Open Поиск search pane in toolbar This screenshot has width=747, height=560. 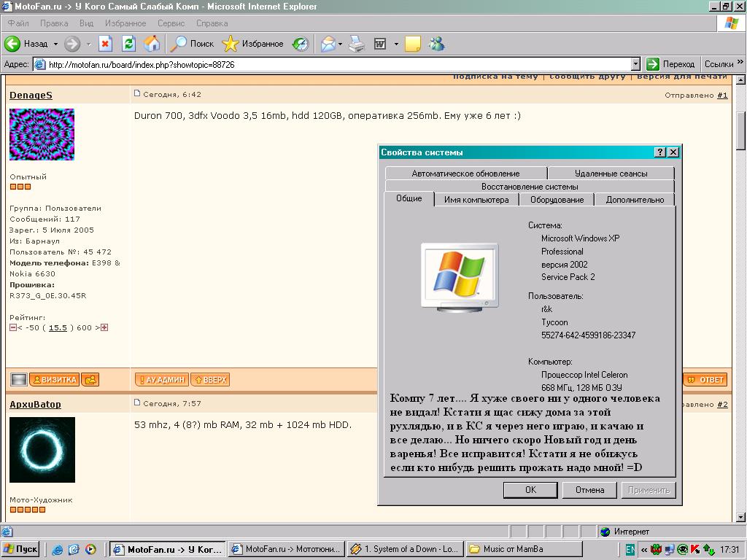pos(192,44)
